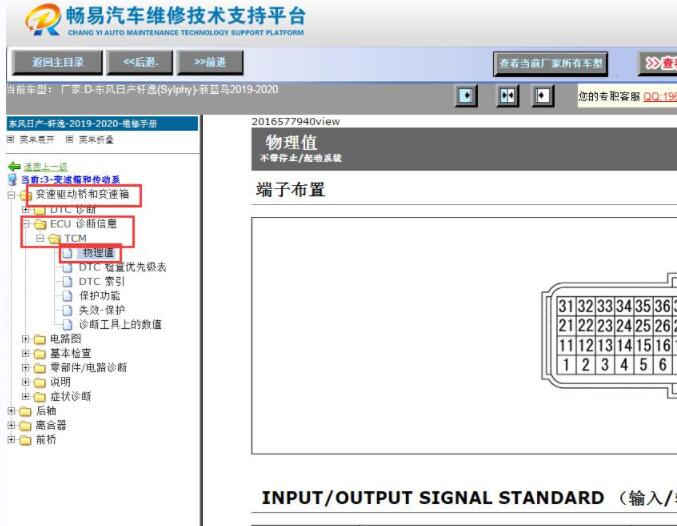Collapse the TCM tree node
The height and width of the screenshot is (526, 677).
click(40, 238)
